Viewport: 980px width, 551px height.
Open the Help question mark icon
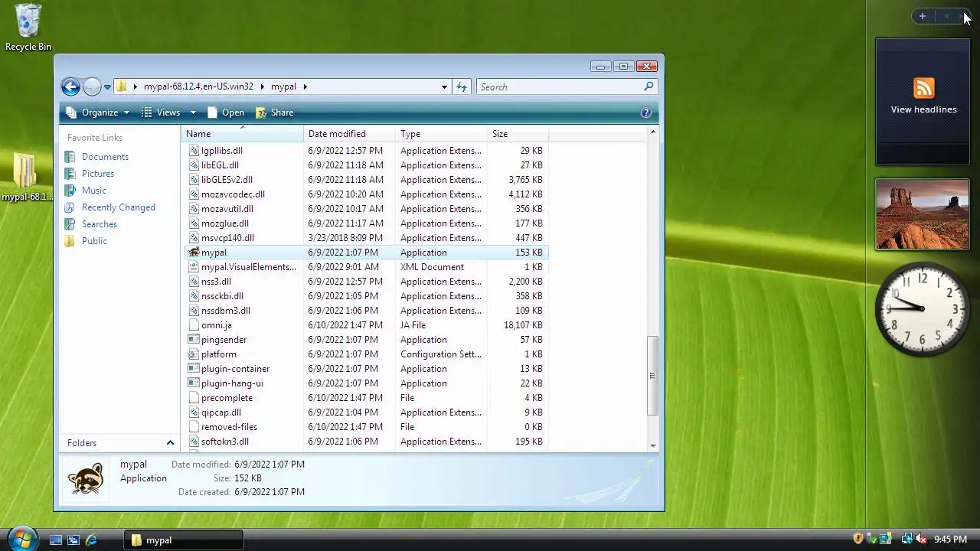645,112
